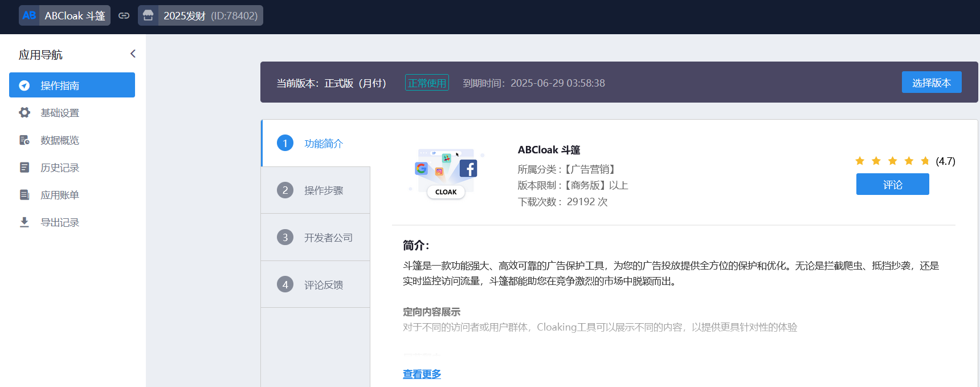Click the 下载次数 29192 次 text

(562, 202)
